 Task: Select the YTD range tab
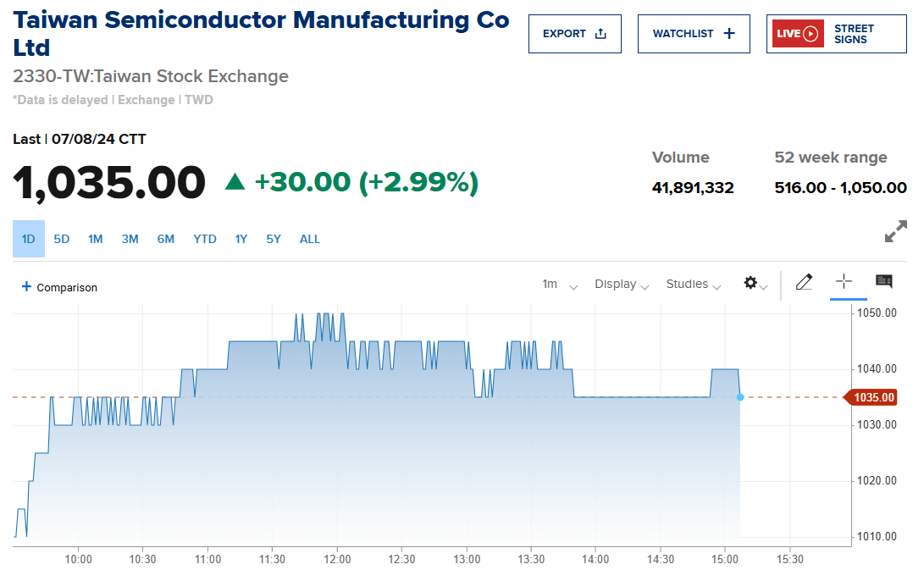(205, 239)
